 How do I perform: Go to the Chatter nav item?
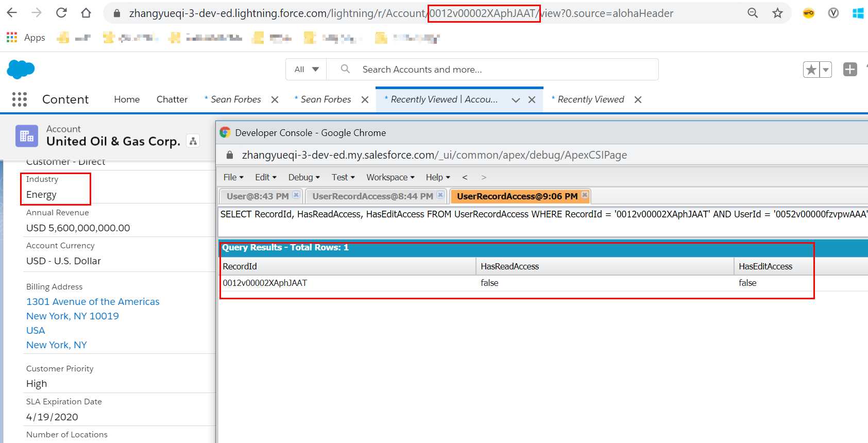(x=172, y=99)
